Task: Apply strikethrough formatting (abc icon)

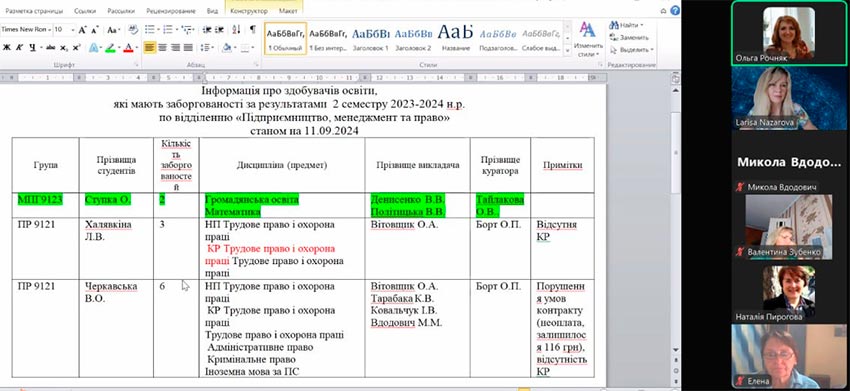Action: click(x=51, y=48)
